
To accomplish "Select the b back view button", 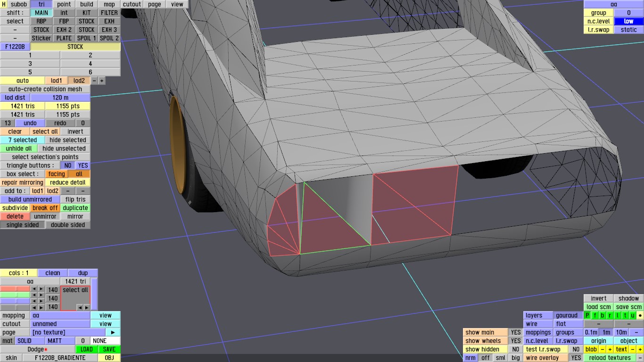I will [603, 315].
